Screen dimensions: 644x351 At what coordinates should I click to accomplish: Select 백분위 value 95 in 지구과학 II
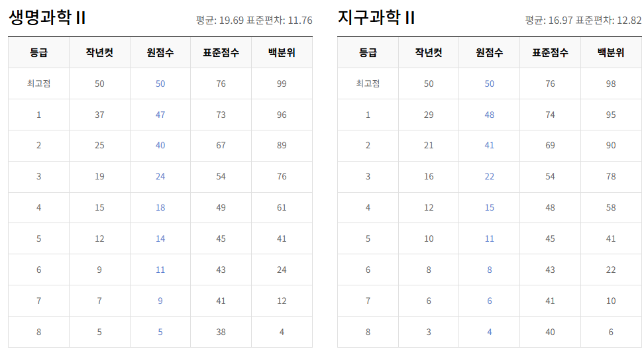click(611, 115)
